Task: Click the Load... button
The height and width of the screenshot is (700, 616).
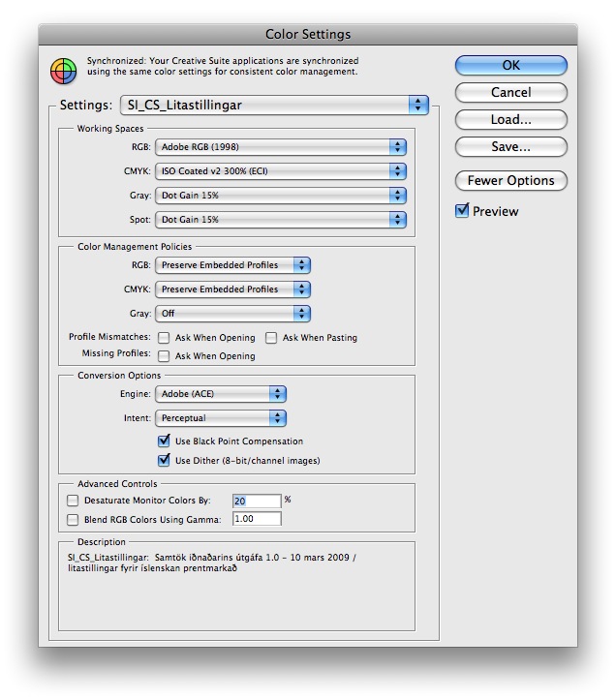Action: click(x=511, y=120)
